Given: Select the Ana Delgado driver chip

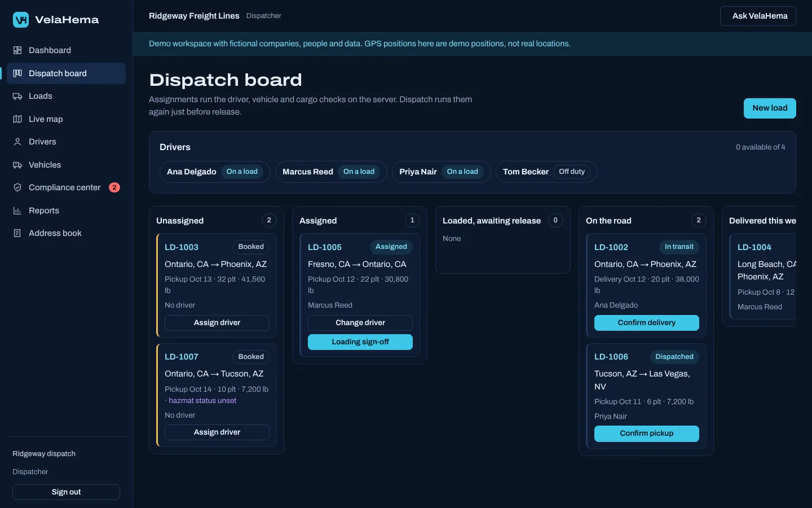Looking at the screenshot, I should [215, 172].
